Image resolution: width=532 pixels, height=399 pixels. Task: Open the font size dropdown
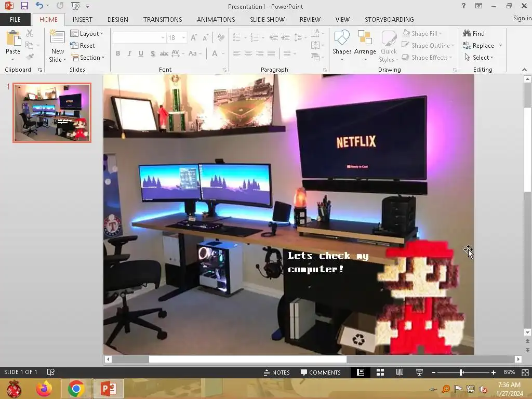tap(183, 37)
